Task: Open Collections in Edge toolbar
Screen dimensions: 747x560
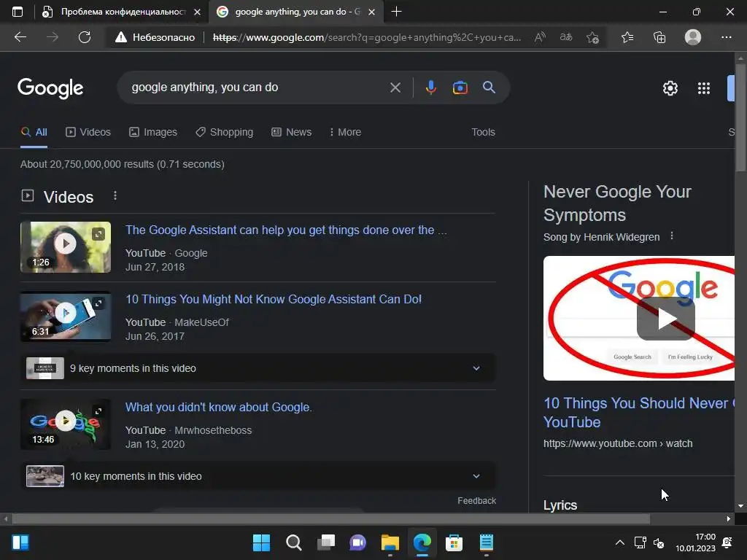Action: click(659, 37)
